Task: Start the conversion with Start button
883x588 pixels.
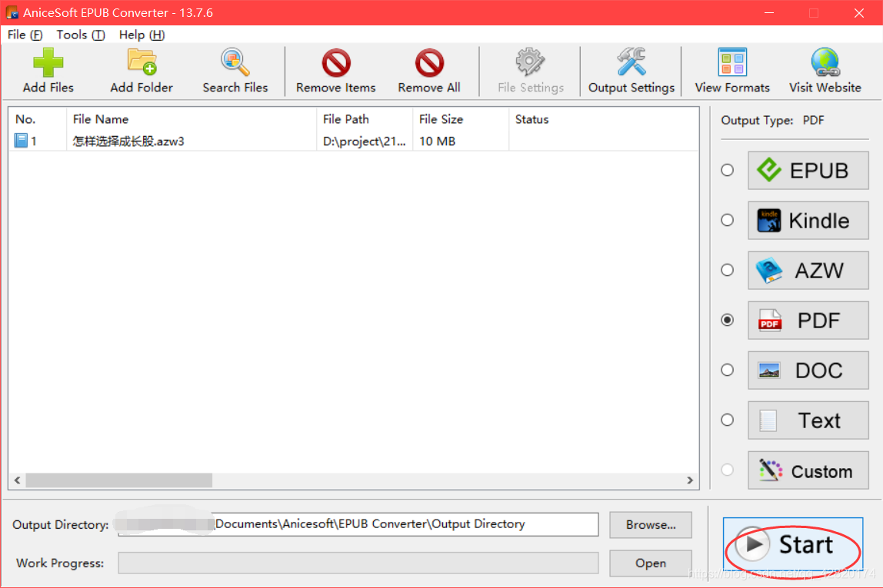Action: coord(793,545)
